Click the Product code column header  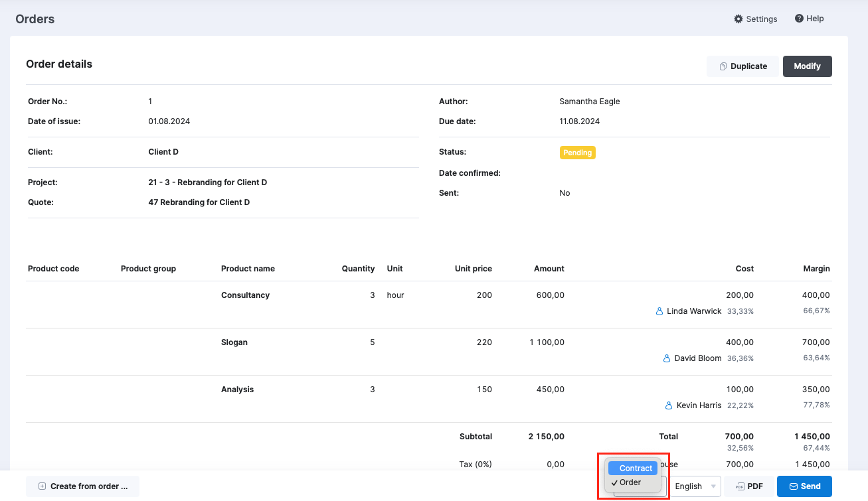click(x=54, y=269)
